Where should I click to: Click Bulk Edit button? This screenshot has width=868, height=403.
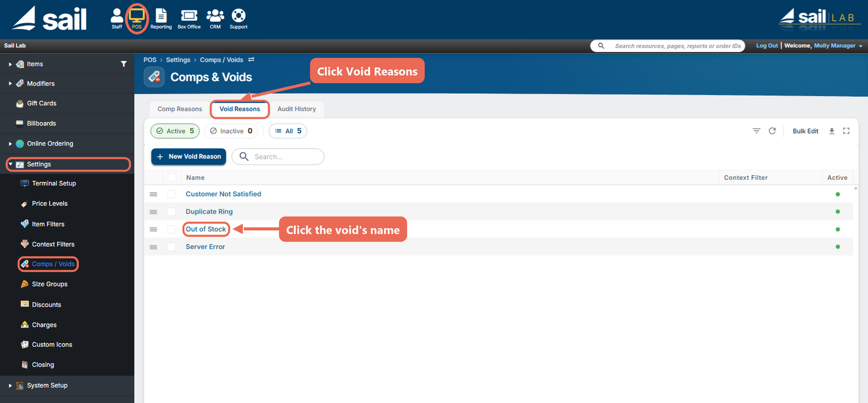point(805,131)
